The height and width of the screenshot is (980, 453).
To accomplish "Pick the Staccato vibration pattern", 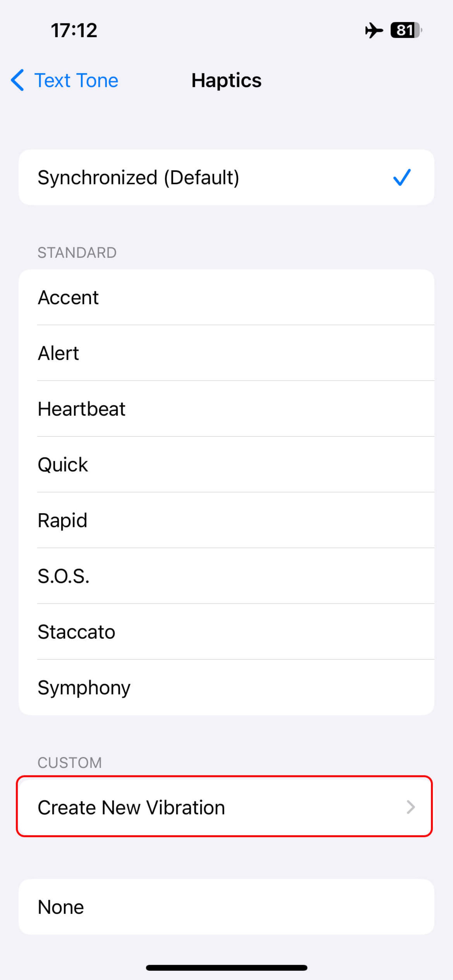I will point(226,632).
